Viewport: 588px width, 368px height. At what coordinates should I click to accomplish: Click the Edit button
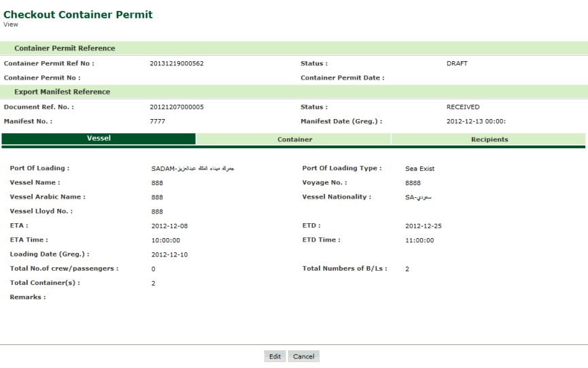click(275, 356)
